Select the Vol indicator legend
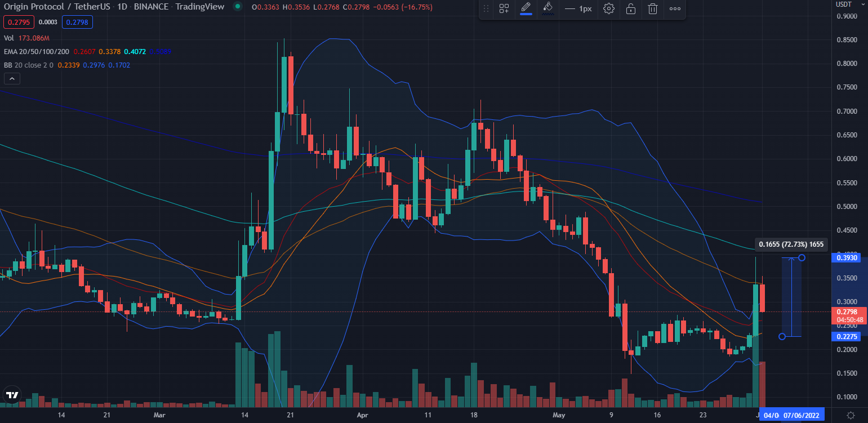This screenshot has height=423, width=868. (x=8, y=38)
